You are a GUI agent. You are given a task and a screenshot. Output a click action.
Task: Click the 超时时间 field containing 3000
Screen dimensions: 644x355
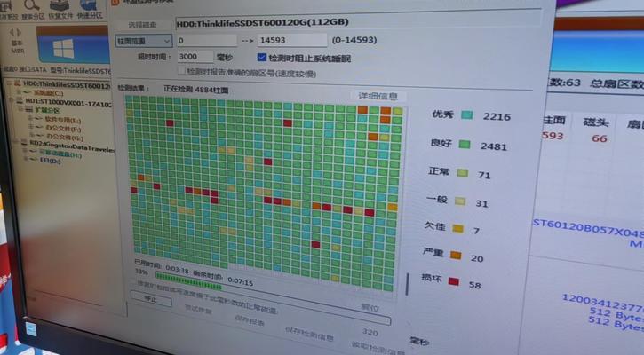[195, 57]
